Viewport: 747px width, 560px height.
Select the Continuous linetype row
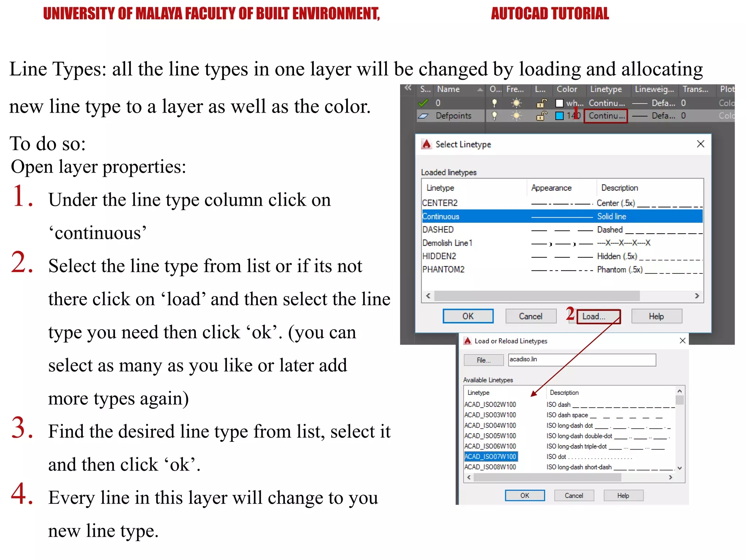click(x=562, y=216)
